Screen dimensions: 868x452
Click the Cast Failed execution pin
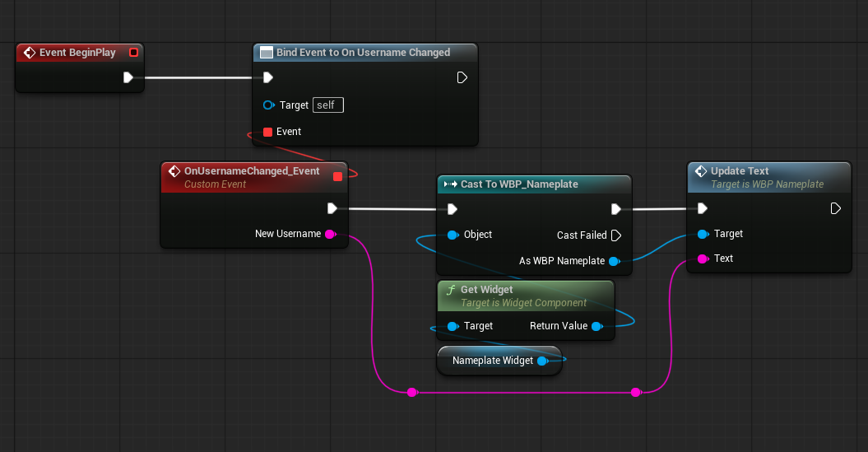(615, 235)
